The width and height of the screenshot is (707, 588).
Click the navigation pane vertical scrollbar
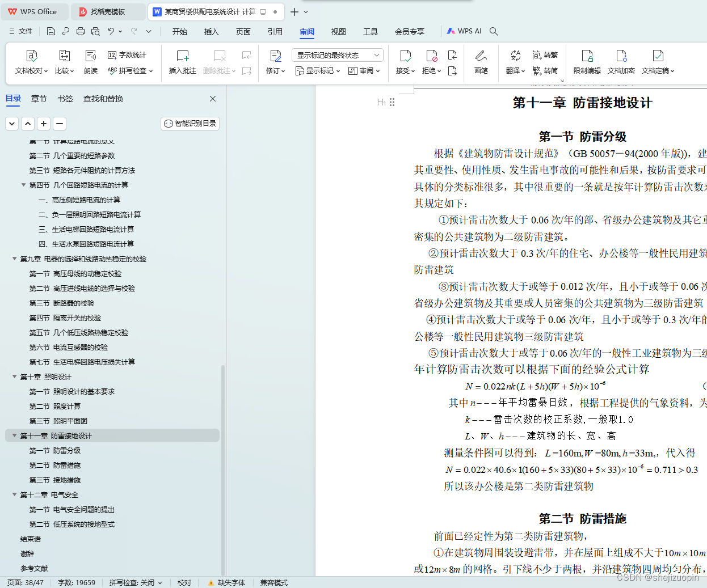[223, 471]
